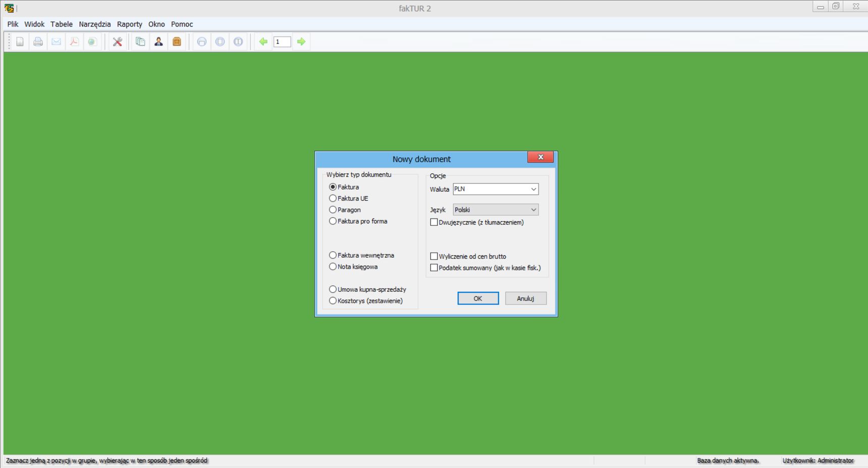This screenshot has width=868, height=468.
Task: Click the new document toolbar icon
Action: [x=20, y=42]
